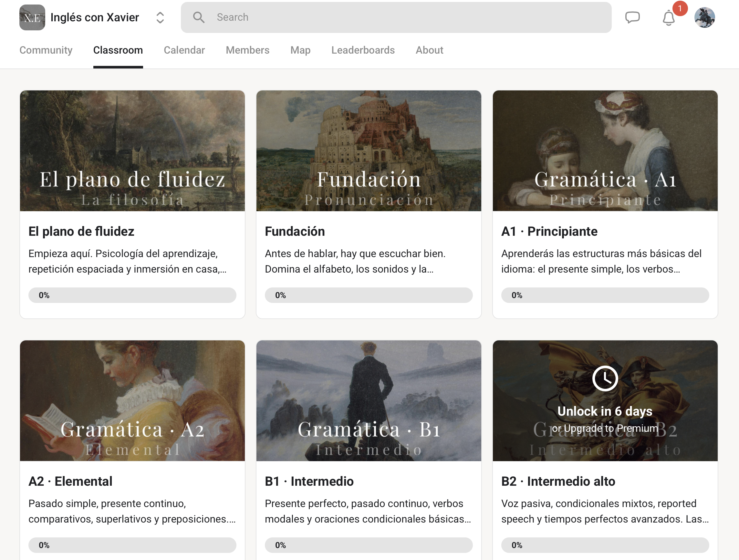Open the Fundación course title
739x560 pixels.
(295, 231)
